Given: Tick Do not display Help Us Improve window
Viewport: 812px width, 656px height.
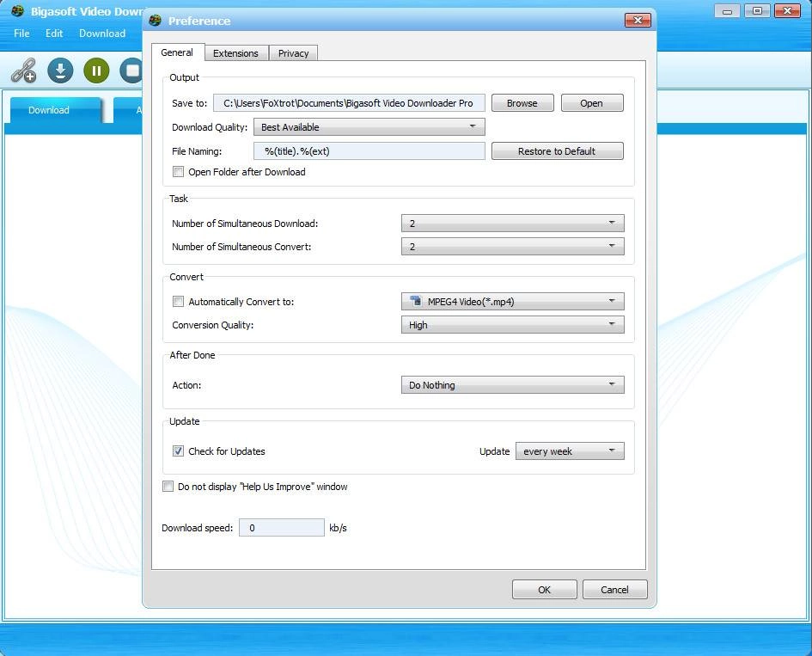Looking at the screenshot, I should [168, 486].
